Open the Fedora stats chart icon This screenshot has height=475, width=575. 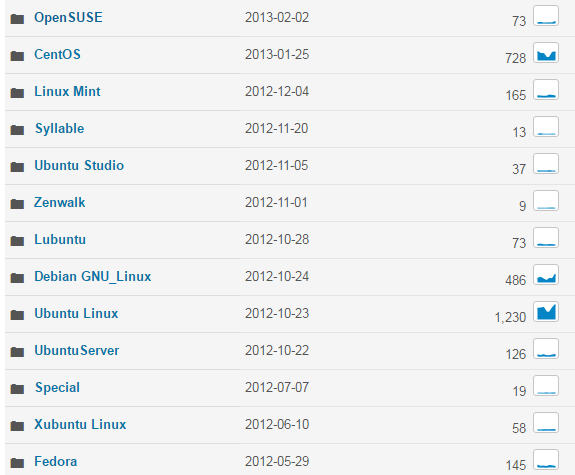tap(546, 460)
